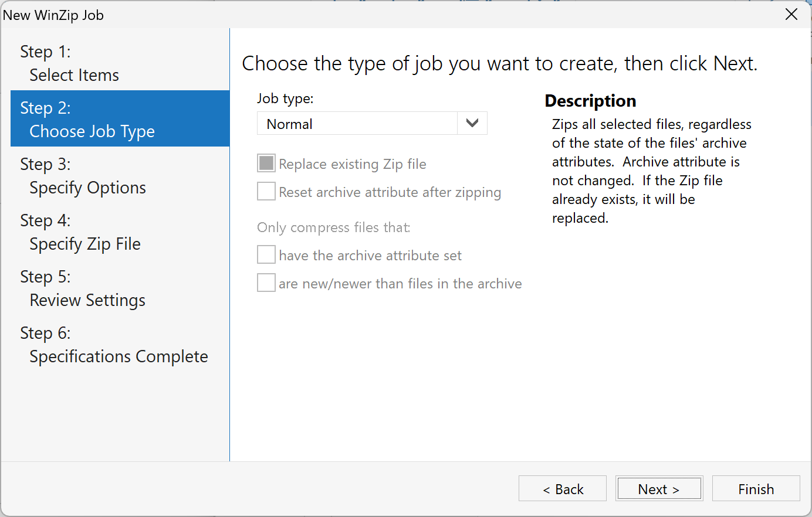Switch to Step 5 Review Settings
The height and width of the screenshot is (517, 812).
coord(120,288)
